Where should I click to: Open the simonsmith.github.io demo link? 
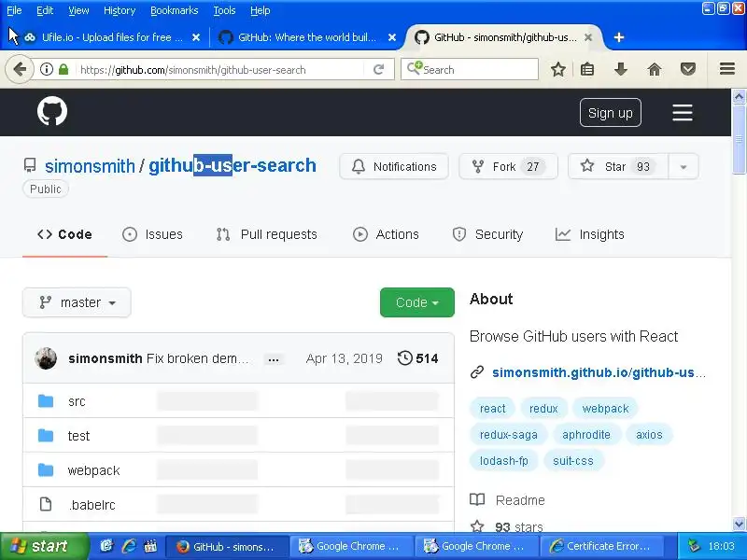599,372
